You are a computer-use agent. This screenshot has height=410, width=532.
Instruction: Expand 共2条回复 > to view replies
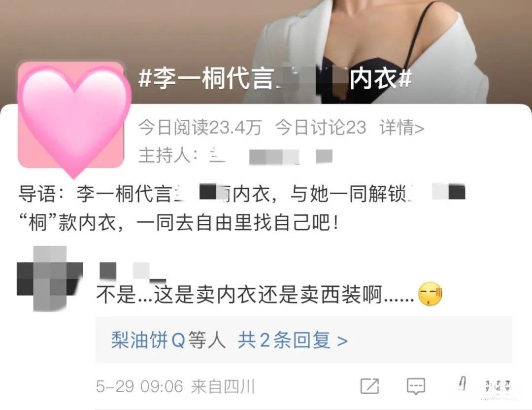pos(293,340)
